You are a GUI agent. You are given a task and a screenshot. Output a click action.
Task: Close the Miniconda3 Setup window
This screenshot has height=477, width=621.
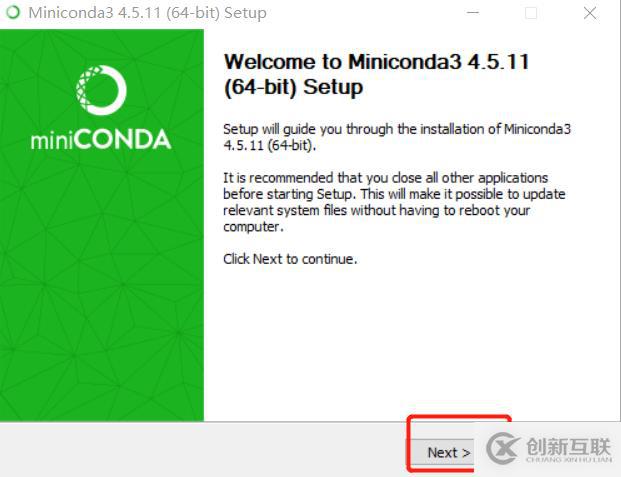click(588, 13)
